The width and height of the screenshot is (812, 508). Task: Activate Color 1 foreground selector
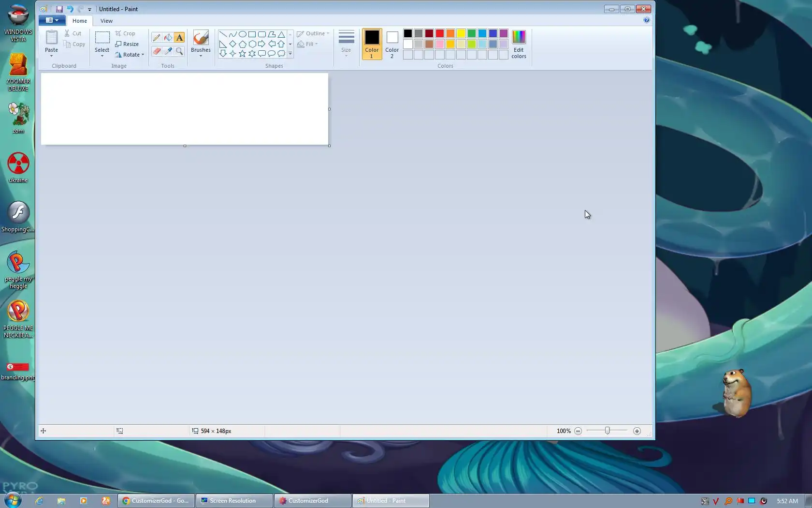point(372,44)
